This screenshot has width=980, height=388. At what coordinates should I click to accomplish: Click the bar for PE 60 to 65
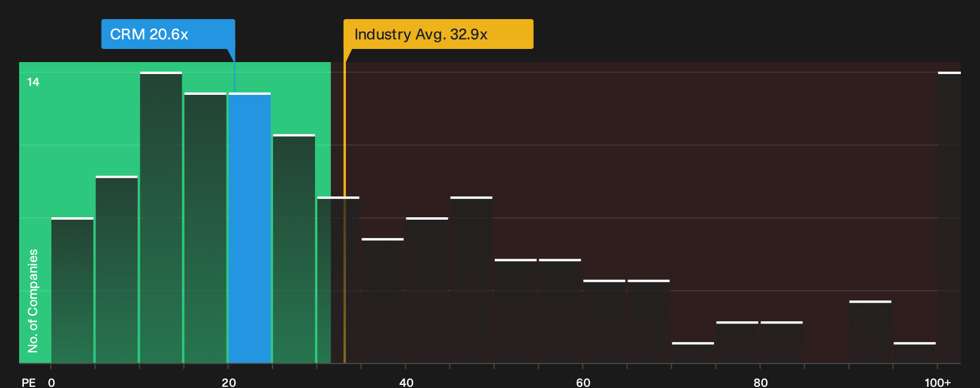tap(604, 322)
